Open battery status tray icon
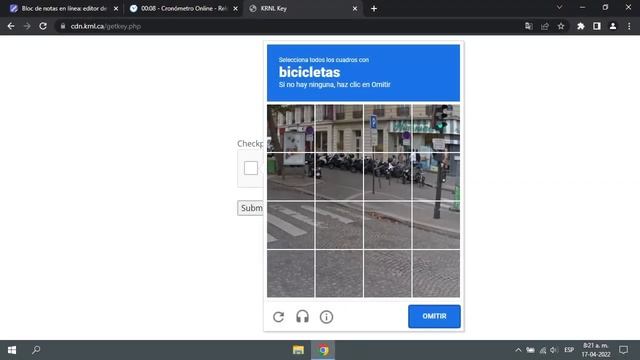Image resolution: width=640 pixels, height=360 pixels. coord(530,350)
